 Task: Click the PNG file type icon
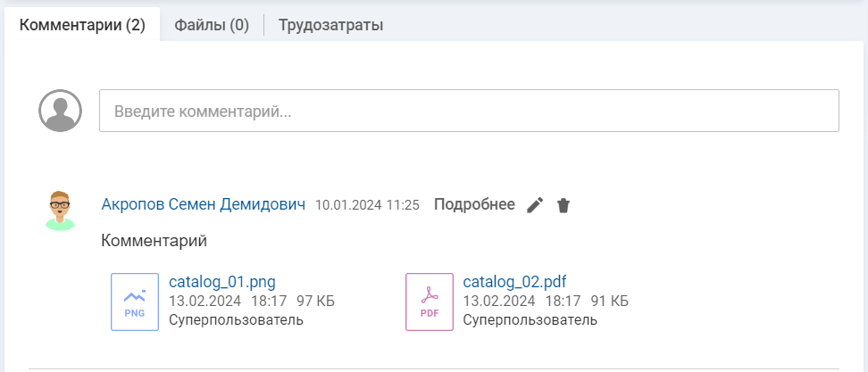(135, 302)
